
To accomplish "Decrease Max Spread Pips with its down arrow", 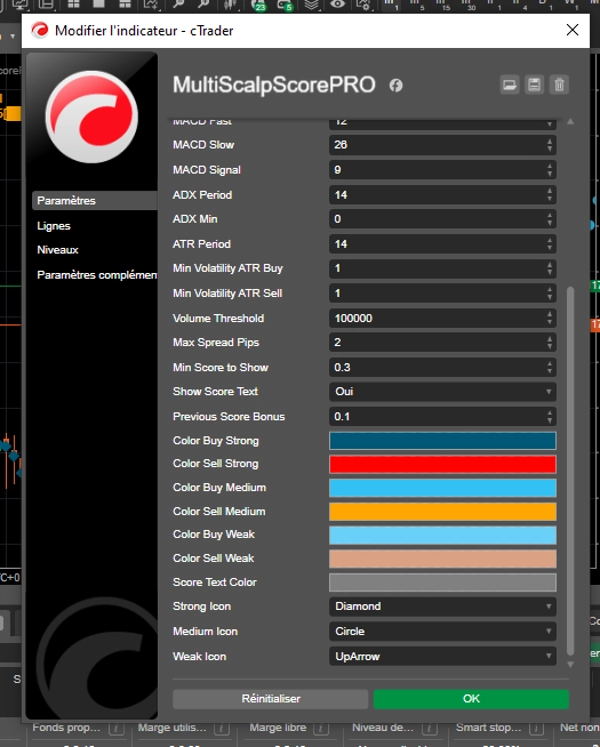I will [x=549, y=346].
